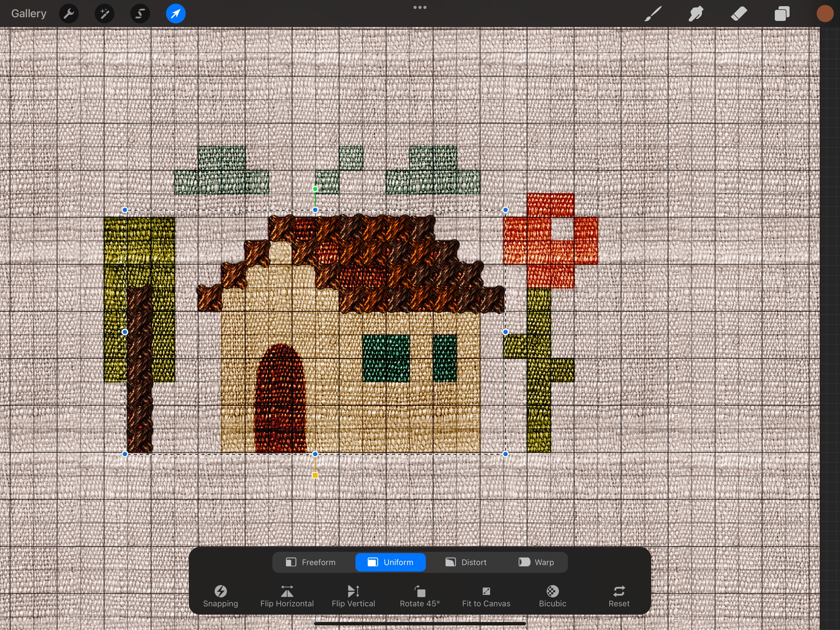Viewport: 840px width, 630px height.
Task: Click the bottom-left transform corner handle
Action: (x=125, y=454)
